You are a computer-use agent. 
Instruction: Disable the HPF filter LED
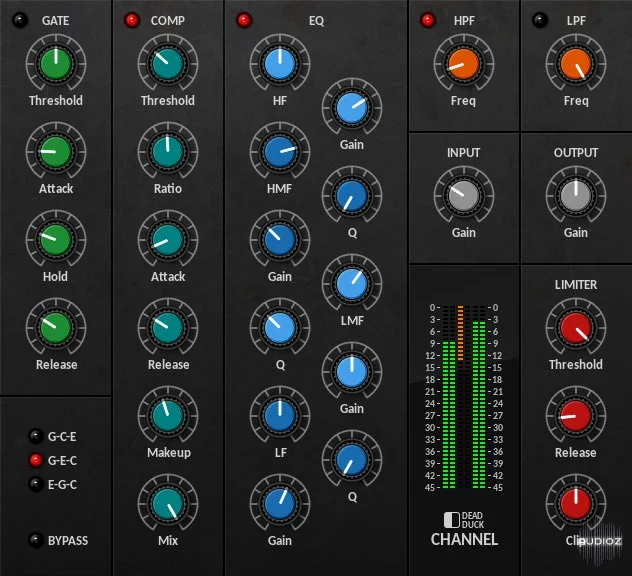428,20
